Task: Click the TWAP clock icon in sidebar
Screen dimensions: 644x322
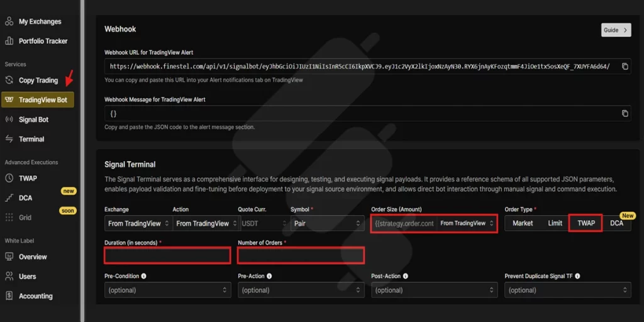Action: (9, 178)
